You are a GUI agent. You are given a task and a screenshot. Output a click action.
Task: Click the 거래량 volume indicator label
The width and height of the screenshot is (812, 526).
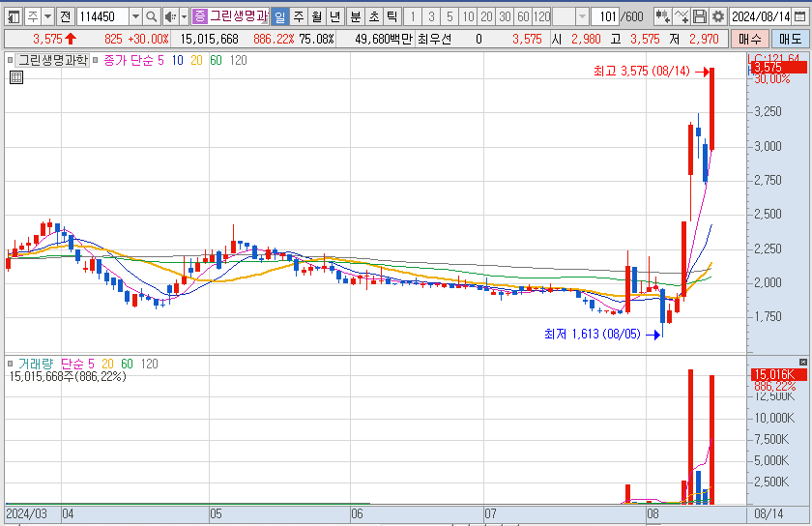click(36, 364)
